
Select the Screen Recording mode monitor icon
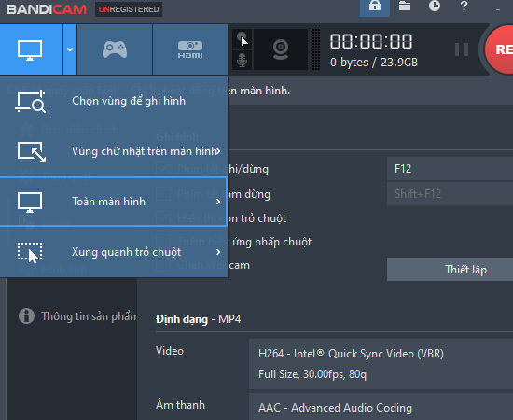point(31,49)
